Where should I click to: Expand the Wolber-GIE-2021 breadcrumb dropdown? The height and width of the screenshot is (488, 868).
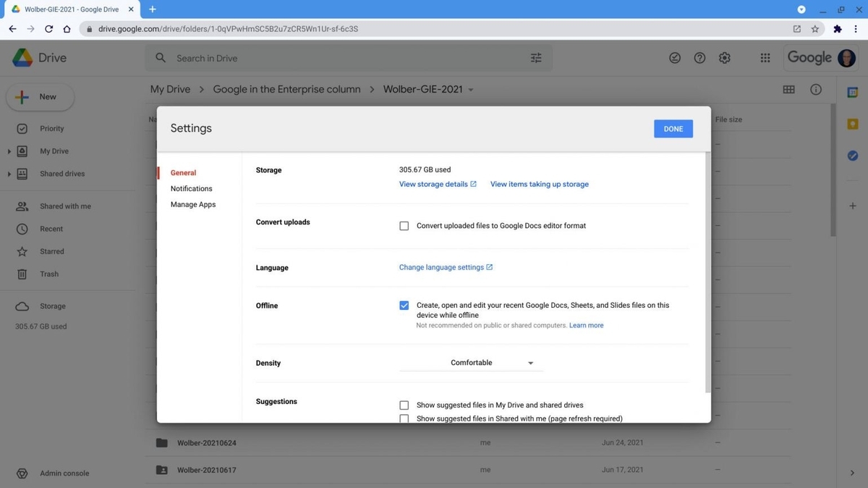click(470, 89)
